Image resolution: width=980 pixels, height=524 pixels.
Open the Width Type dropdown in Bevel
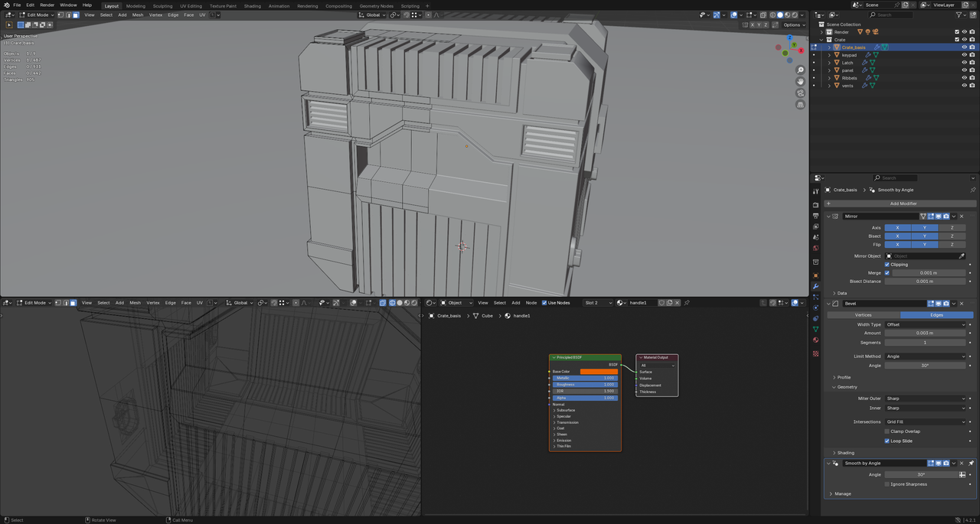pyautogui.click(x=926, y=324)
